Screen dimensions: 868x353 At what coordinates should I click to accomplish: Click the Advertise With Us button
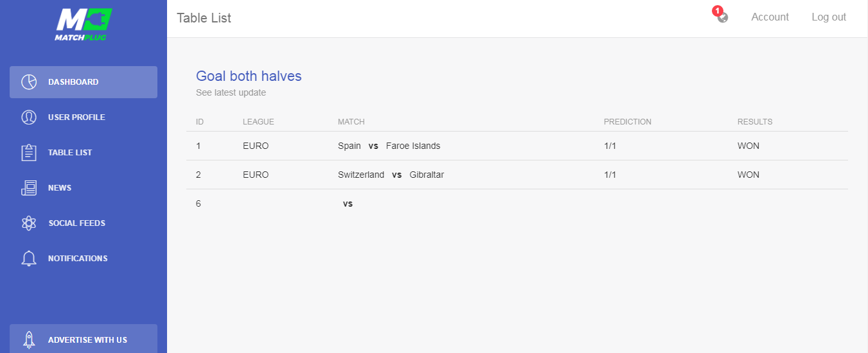[x=84, y=339]
